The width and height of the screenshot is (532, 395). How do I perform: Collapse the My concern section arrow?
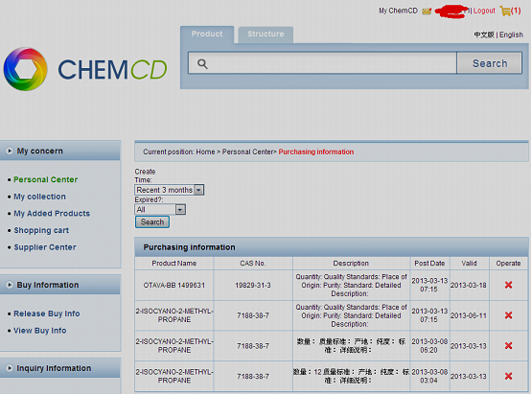click(x=10, y=151)
